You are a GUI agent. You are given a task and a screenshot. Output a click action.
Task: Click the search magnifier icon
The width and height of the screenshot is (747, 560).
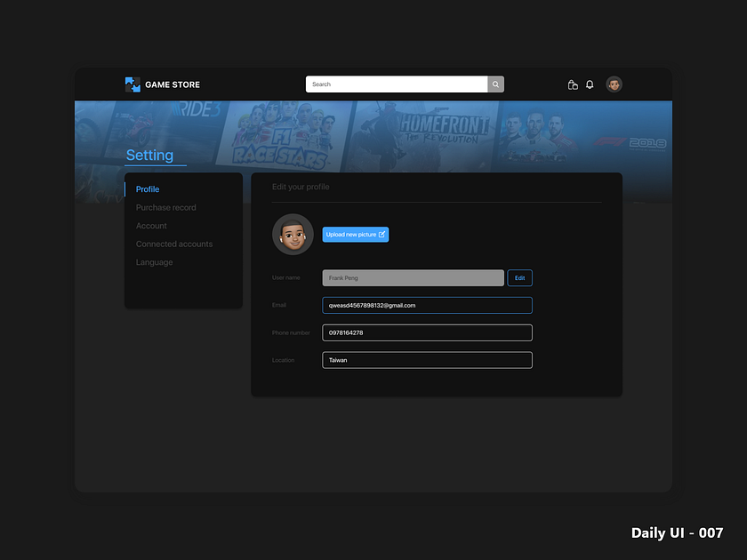[495, 84]
